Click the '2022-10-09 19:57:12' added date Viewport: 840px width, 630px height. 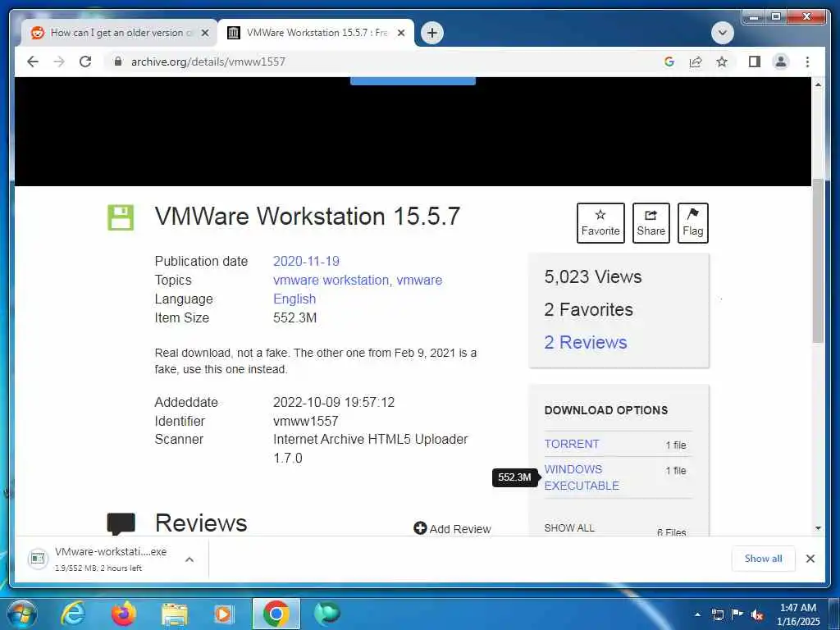(x=334, y=402)
